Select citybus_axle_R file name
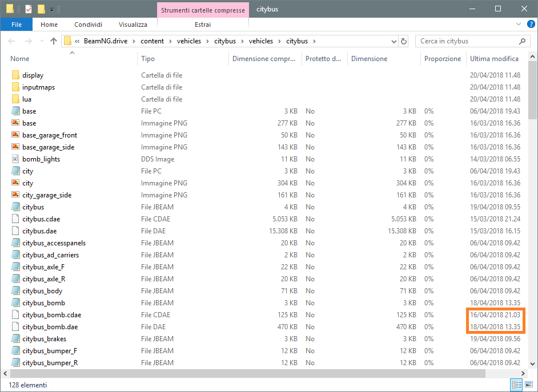The height and width of the screenshot is (392, 538). click(43, 279)
